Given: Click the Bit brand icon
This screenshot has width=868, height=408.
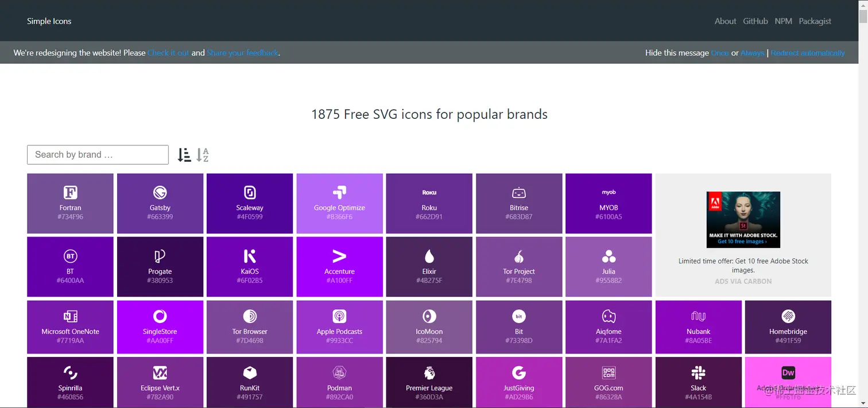Looking at the screenshot, I should pos(519,316).
